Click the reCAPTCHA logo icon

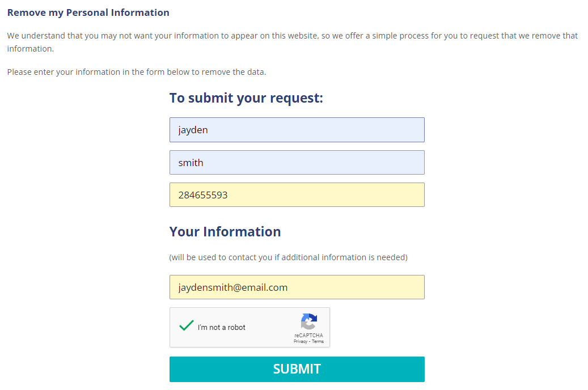click(x=309, y=321)
